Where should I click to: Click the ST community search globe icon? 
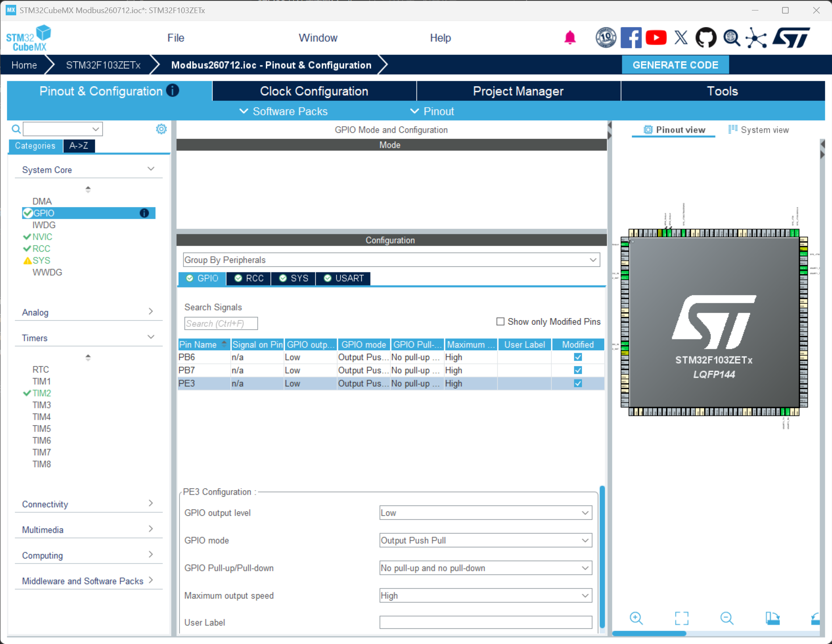(x=731, y=38)
